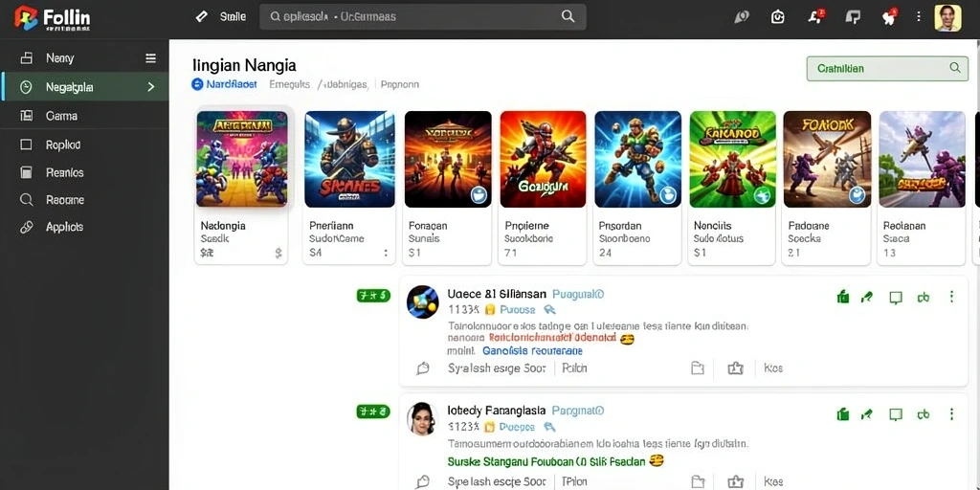The height and width of the screenshot is (490, 980).
Task: Click the pencil icon beside Stalle
Action: (201, 17)
